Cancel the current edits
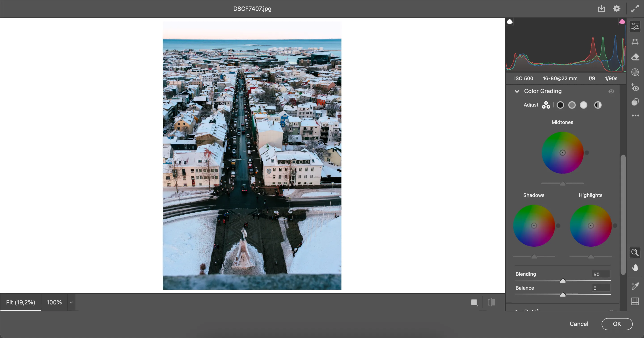This screenshot has width=644, height=338. tap(579, 324)
